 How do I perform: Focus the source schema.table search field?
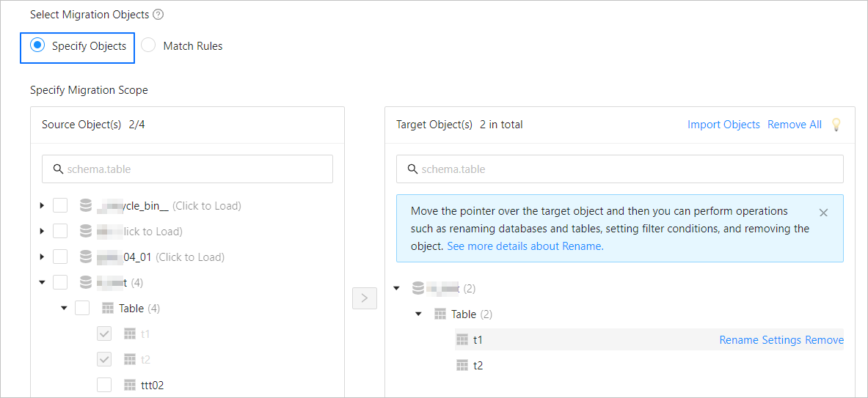click(187, 169)
